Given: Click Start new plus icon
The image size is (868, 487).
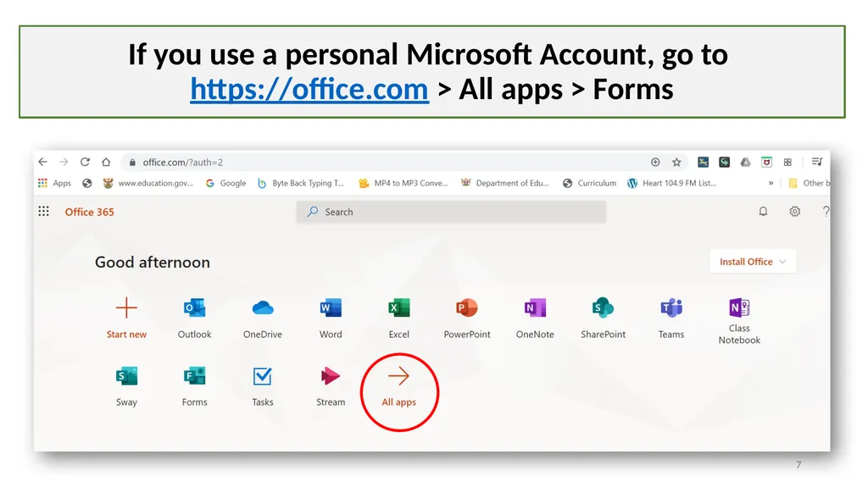Looking at the screenshot, I should click(126, 307).
